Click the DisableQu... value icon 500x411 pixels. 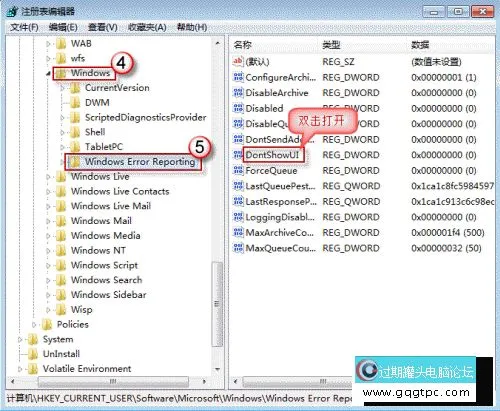pyautogui.click(x=238, y=124)
